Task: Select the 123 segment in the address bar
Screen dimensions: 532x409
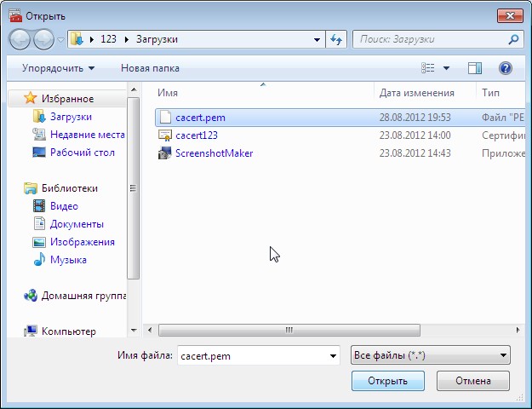Action: [x=109, y=39]
